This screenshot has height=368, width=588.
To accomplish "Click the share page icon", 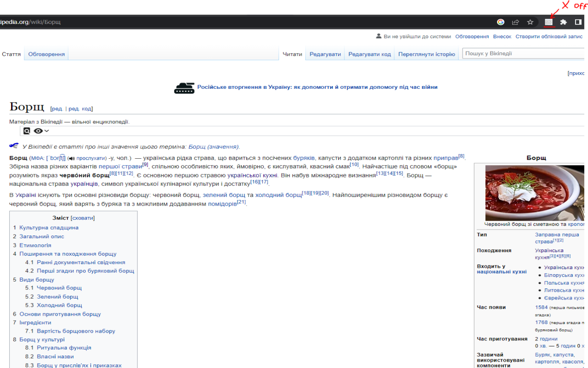I will tap(515, 22).
